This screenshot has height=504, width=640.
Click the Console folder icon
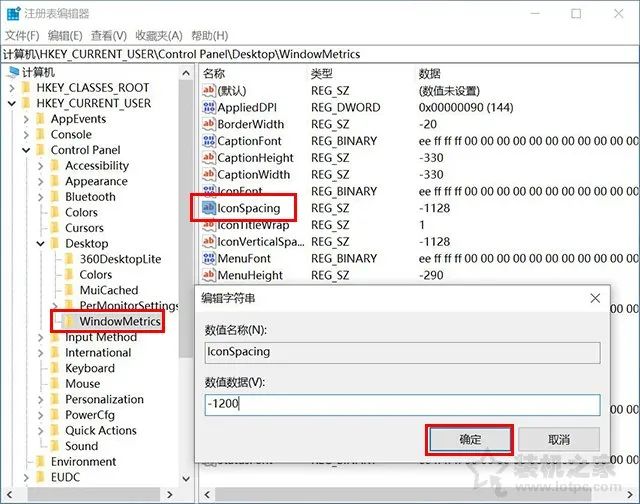point(41,134)
